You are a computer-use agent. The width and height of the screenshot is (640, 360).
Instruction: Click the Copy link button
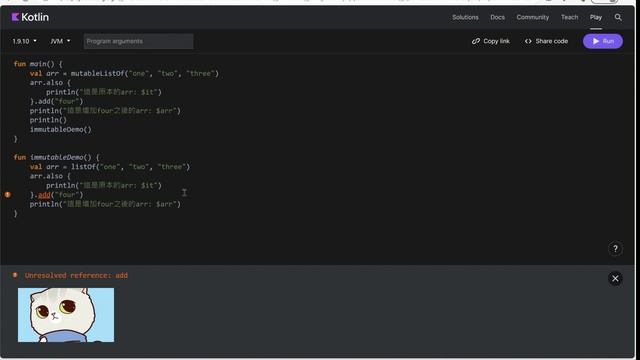[491, 41]
